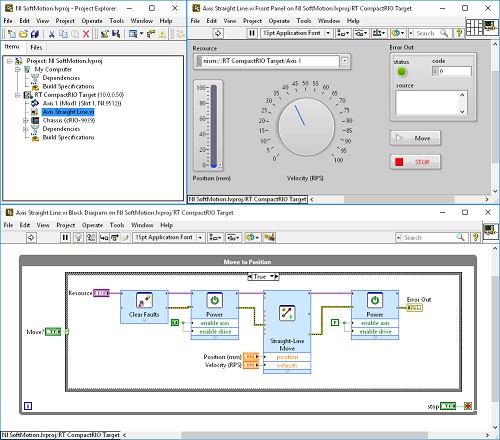The width and height of the screenshot is (500, 440).
Task: Click case selector next arrow beside True
Action: [x=277, y=276]
